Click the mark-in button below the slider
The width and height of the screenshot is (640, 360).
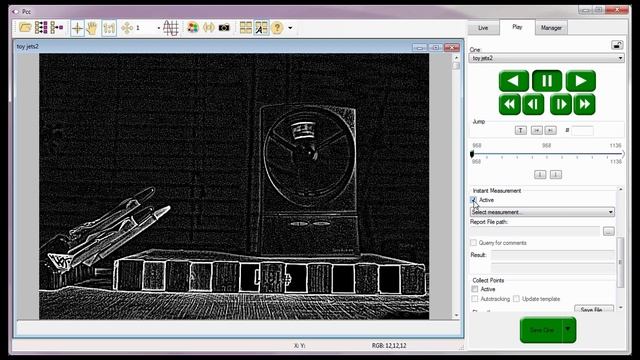coord(540,175)
